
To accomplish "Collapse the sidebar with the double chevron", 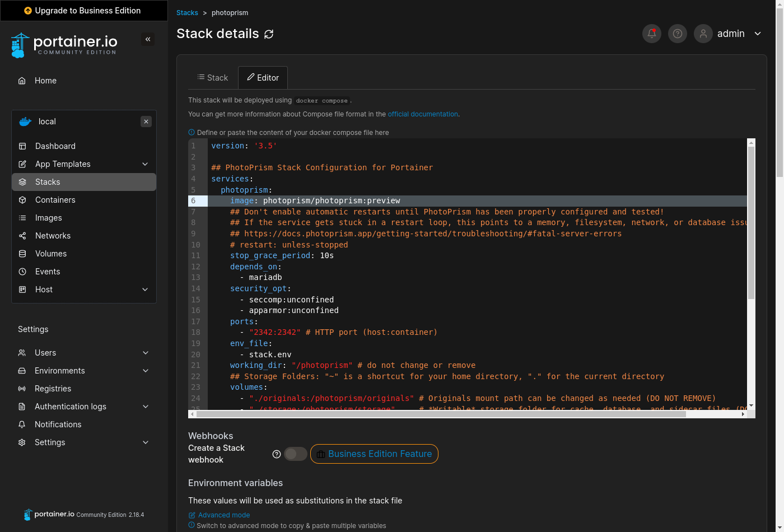I will 148,39.
